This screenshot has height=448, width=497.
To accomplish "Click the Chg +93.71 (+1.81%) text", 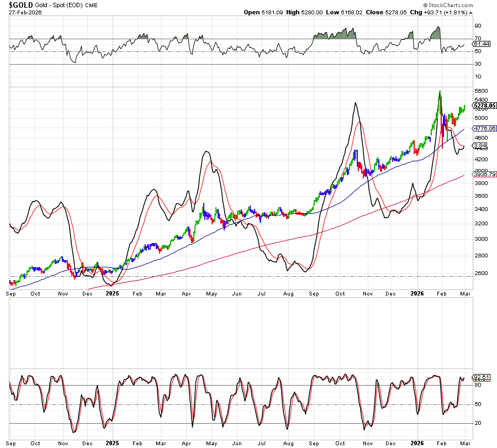I will pos(442,12).
